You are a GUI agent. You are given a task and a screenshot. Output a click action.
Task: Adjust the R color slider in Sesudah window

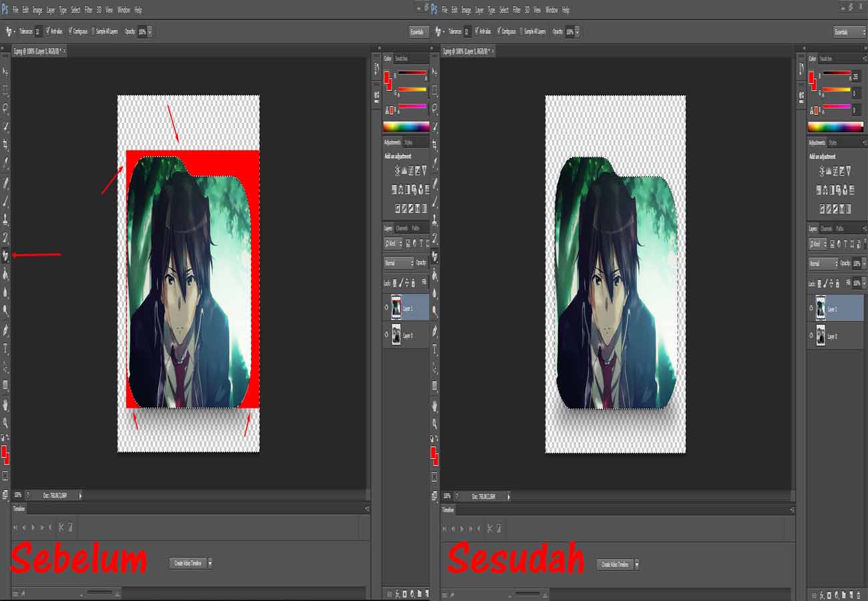(837, 73)
